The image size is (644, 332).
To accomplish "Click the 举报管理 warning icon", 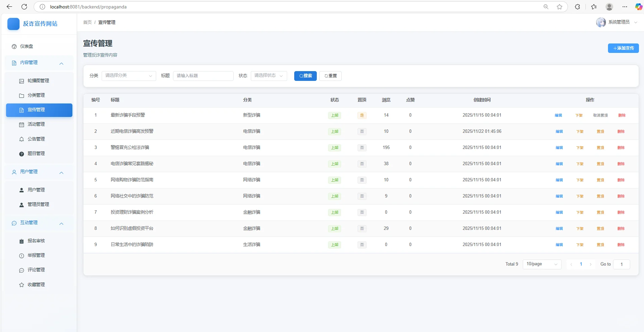I will click(22, 255).
